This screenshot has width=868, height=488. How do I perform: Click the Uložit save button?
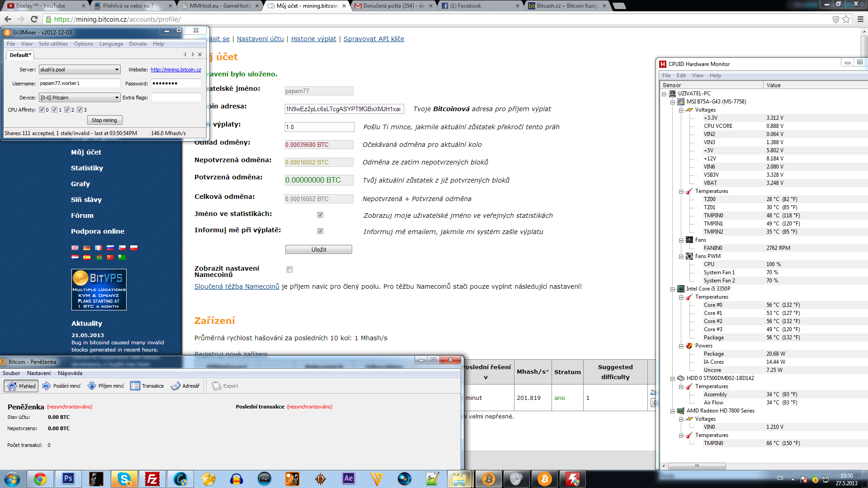point(319,249)
